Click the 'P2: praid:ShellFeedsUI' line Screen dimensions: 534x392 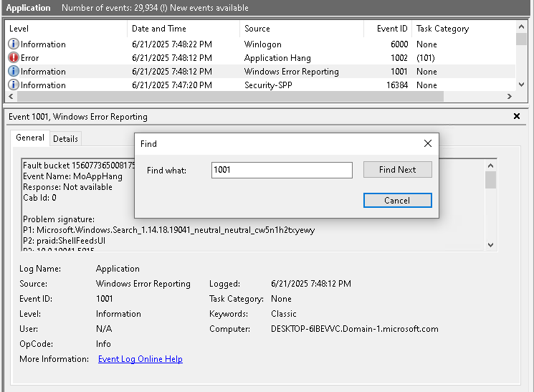tap(64, 241)
